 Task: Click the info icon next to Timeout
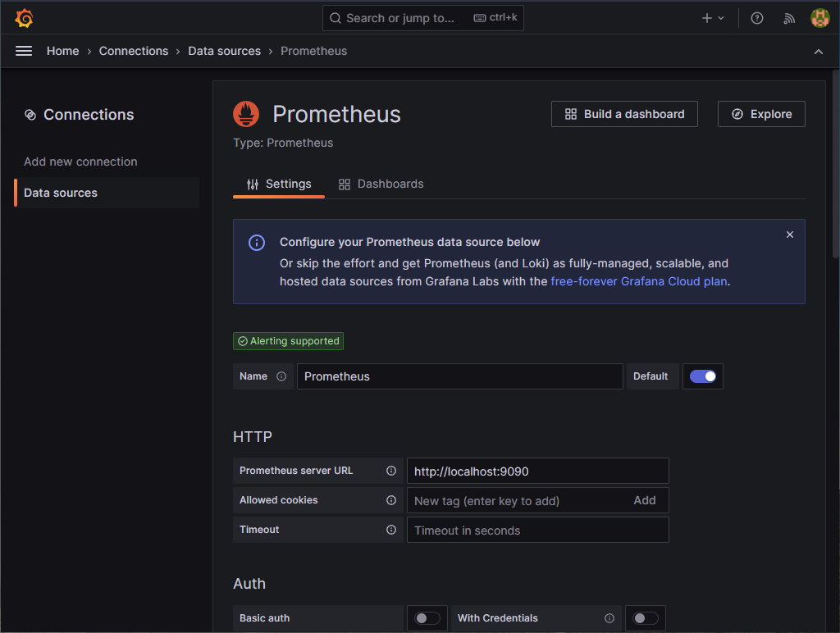390,530
